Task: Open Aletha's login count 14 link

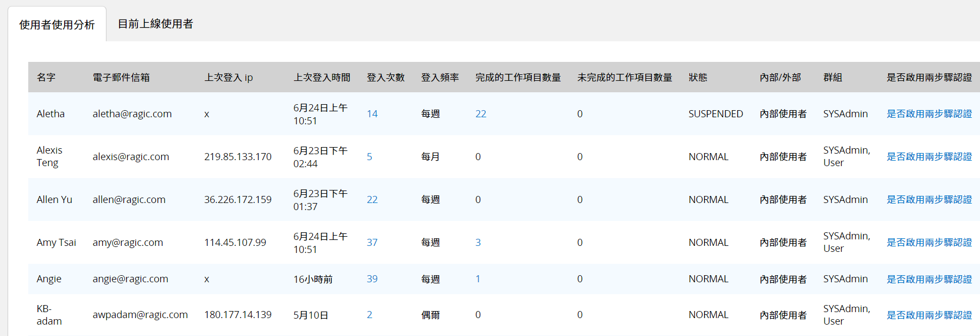Action: click(372, 114)
